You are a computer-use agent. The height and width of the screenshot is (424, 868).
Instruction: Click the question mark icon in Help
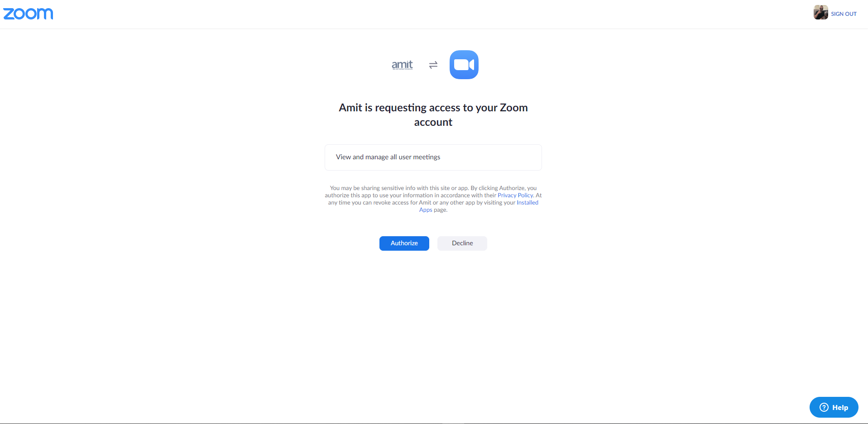824,407
